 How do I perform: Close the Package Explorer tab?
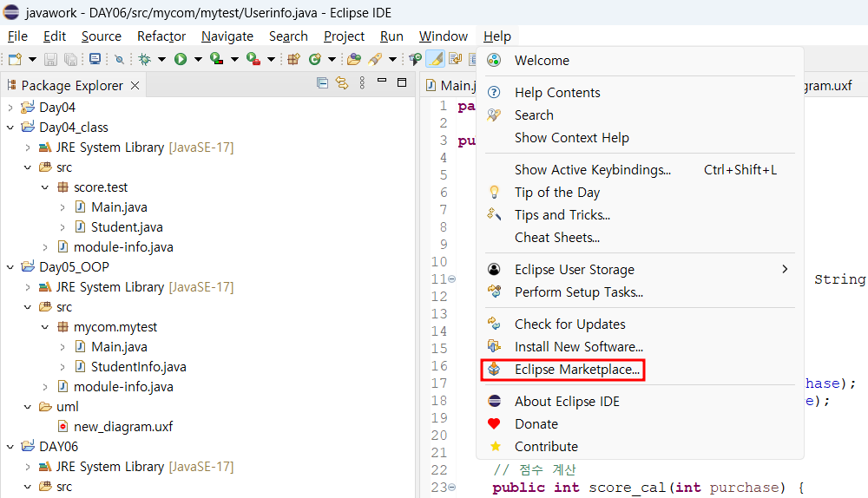click(135, 85)
